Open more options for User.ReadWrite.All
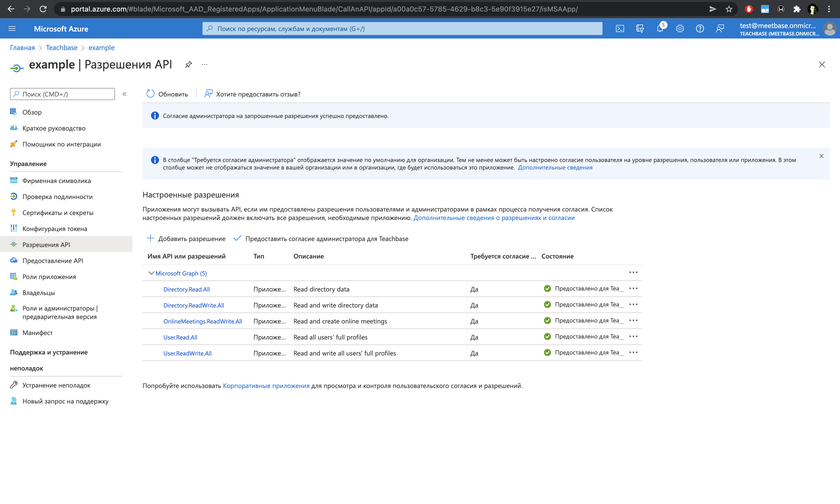The width and height of the screenshot is (840, 504). click(x=633, y=352)
